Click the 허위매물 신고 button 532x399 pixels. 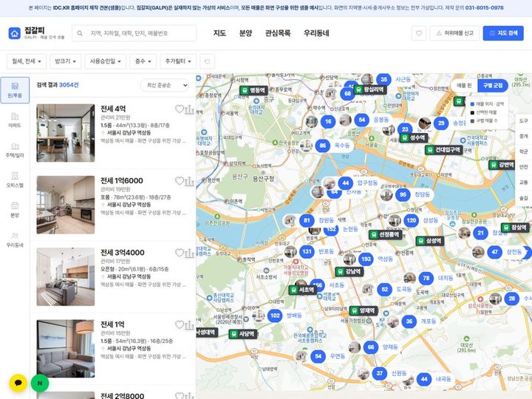pyautogui.click(x=454, y=33)
